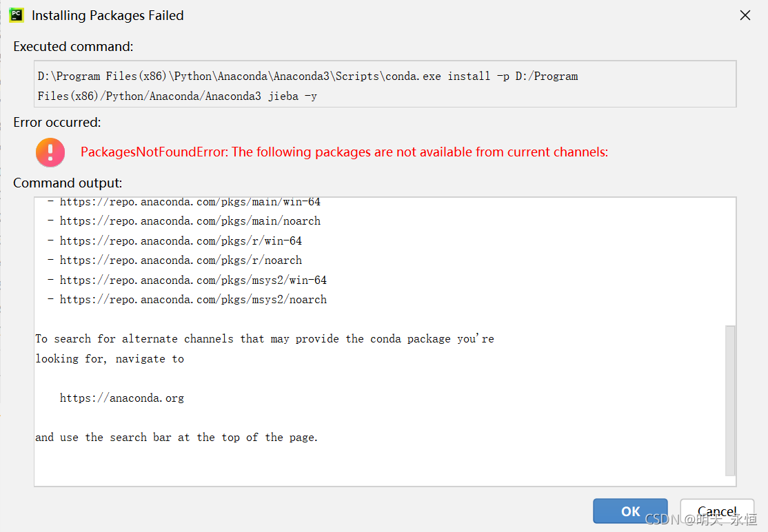Click the "To search for alternate channels" line
The width and height of the screenshot is (768, 532).
[265, 339]
